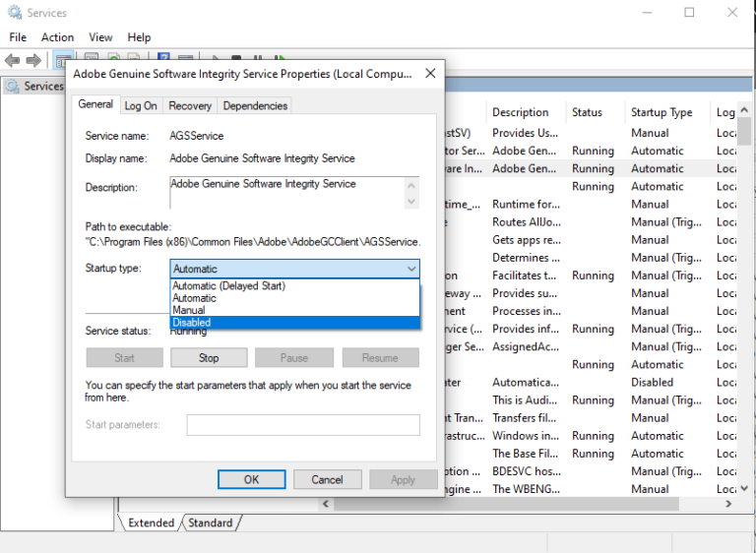Close the Adobe Genuine Software Integrity Service Properties dialog

coord(430,73)
